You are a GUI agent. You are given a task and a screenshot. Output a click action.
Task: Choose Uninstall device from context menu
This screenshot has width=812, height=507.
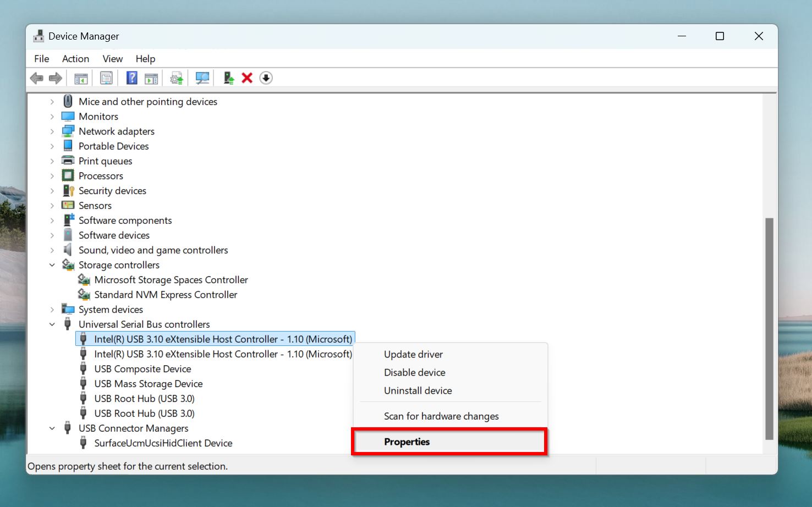coord(450,391)
